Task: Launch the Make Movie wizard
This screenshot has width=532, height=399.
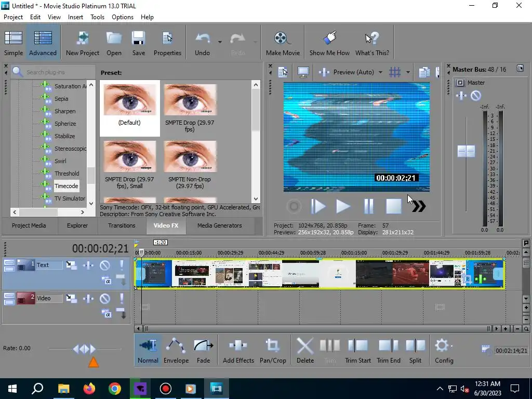Action: point(283,43)
